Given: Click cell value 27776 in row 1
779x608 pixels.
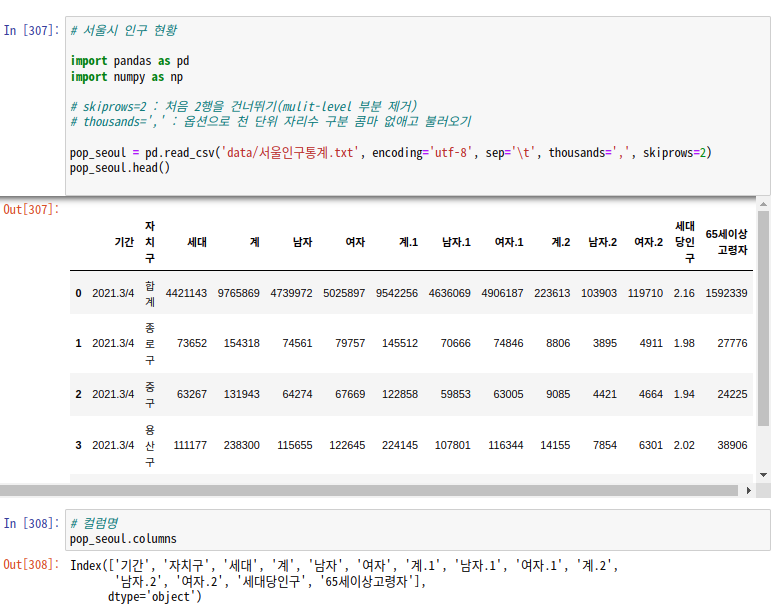Looking at the screenshot, I should [732, 343].
